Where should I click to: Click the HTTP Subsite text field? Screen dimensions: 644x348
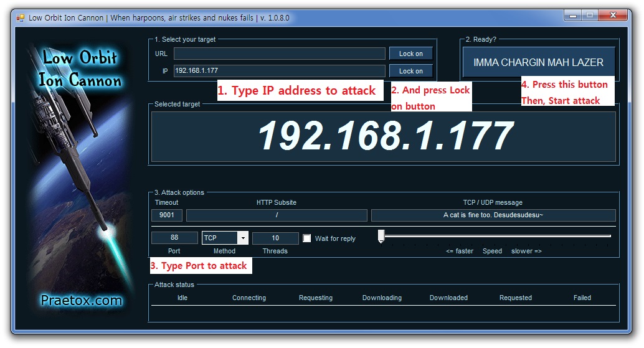[x=277, y=215]
